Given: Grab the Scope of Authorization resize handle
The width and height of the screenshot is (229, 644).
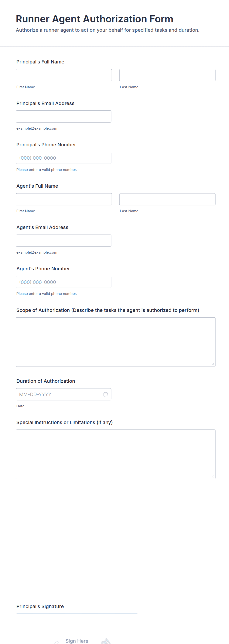Looking at the screenshot, I should click(213, 364).
